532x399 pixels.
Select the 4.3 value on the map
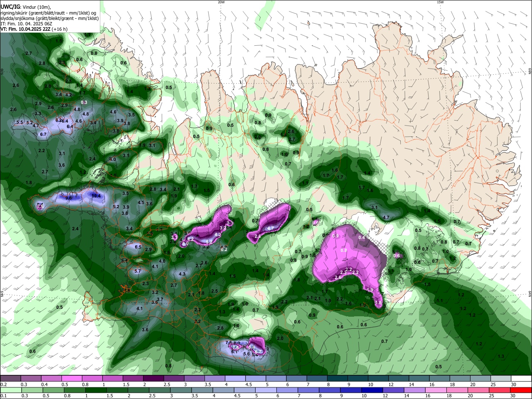[x=182, y=274]
